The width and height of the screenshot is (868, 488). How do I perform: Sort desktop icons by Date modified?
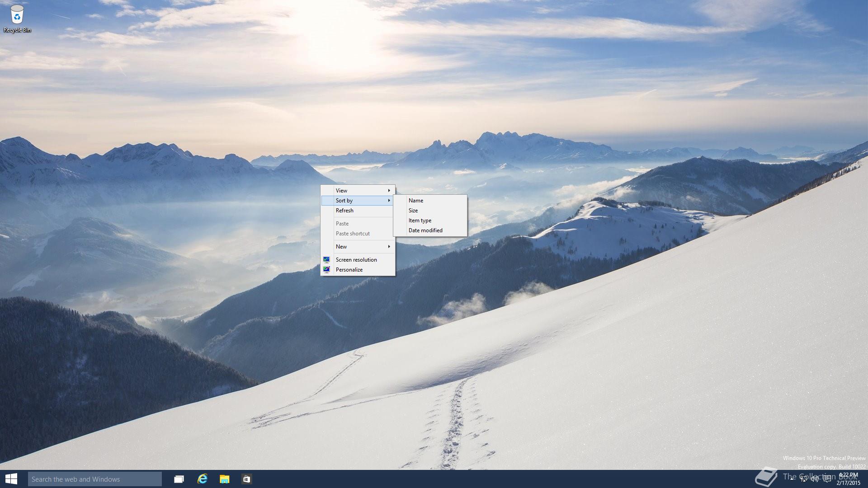(x=430, y=230)
